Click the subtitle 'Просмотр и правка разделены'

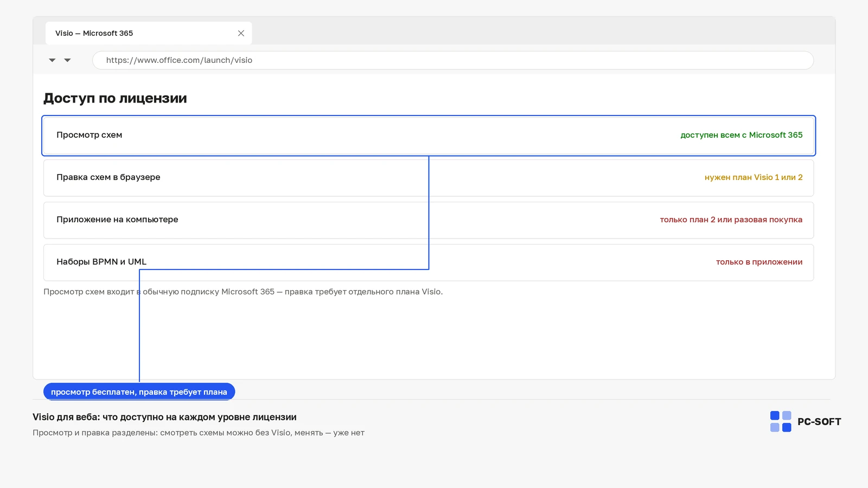click(199, 433)
